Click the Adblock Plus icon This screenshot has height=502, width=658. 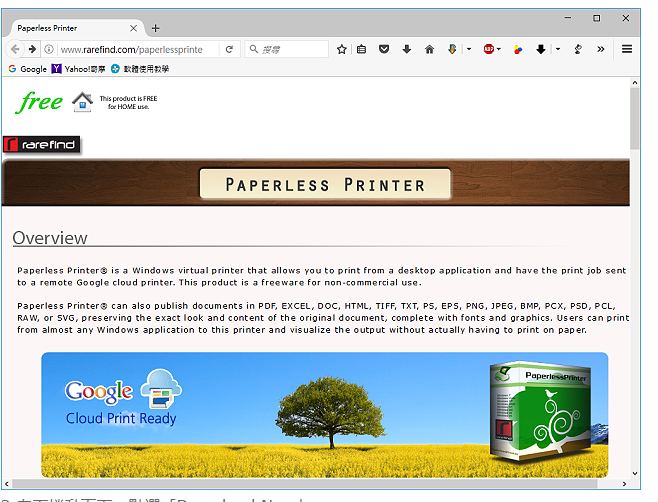point(488,49)
